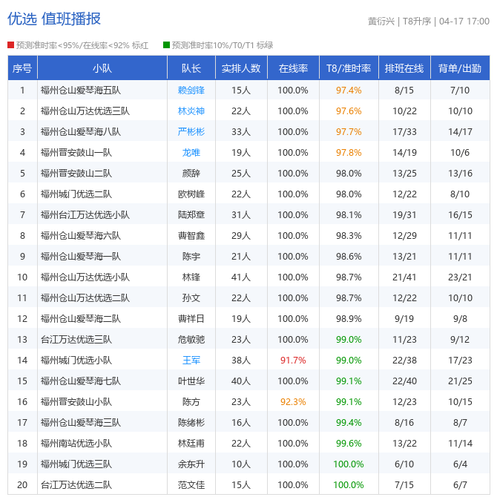
Task: Select team 福州城门优选三队
Action: [x=76, y=464]
